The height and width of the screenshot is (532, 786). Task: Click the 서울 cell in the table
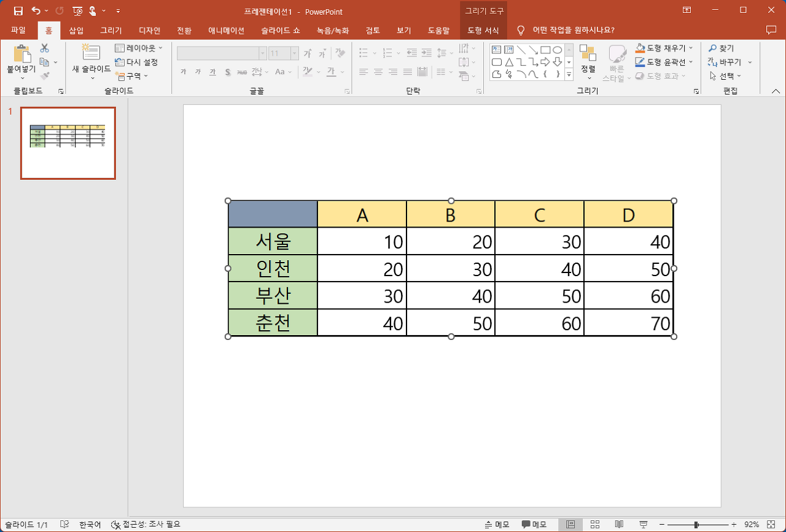[273, 241]
